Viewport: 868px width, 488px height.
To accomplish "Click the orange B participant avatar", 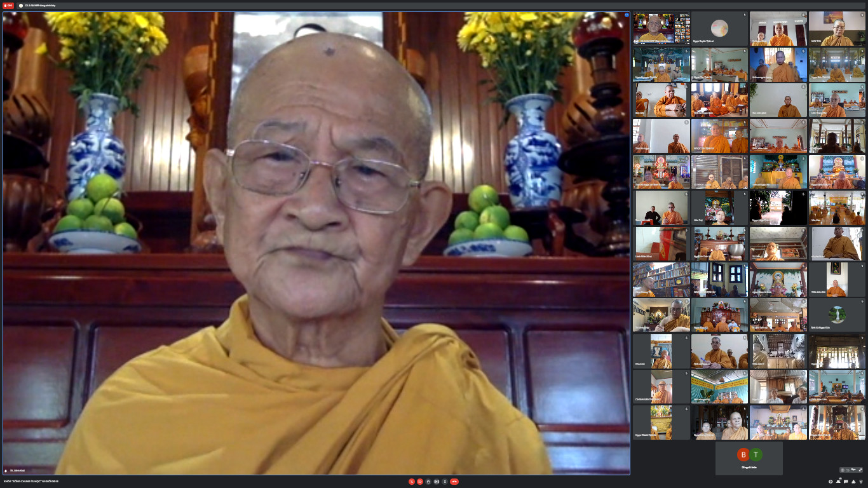I will pos(743,454).
